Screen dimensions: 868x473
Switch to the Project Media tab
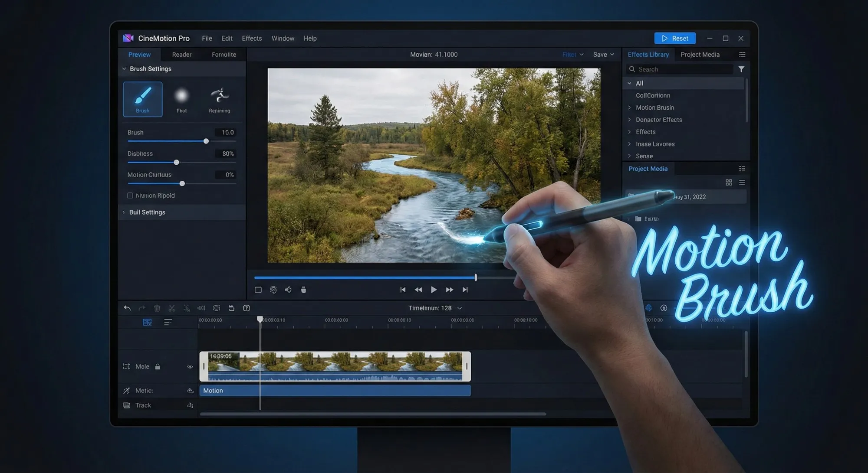click(700, 54)
